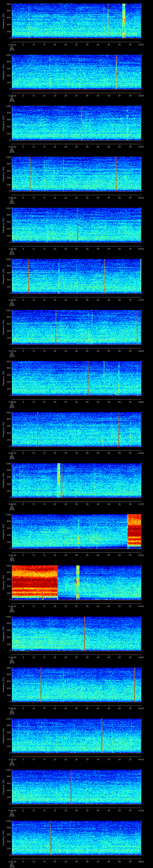The image size is (153, 868).
Task: Choose the spectrogram panel beginning 0:44:00
Action: tap(77, 685)
